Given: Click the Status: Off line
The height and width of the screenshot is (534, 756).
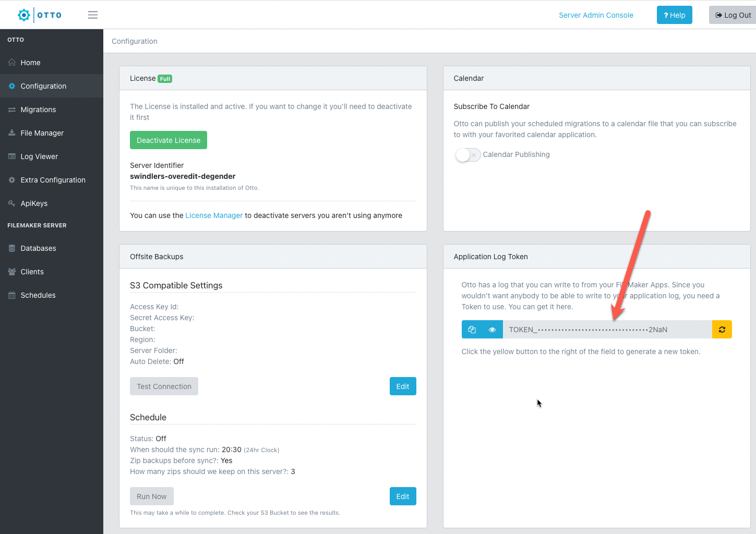Looking at the screenshot, I should click(148, 439).
